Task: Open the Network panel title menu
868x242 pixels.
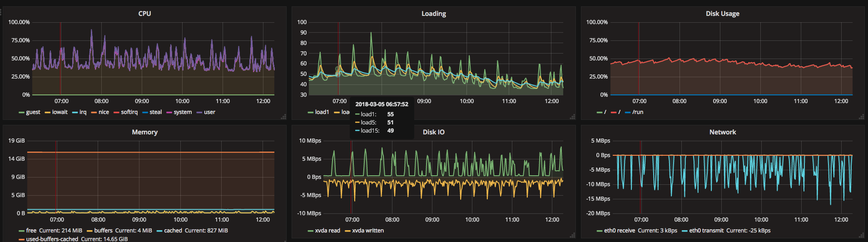Action: click(722, 132)
